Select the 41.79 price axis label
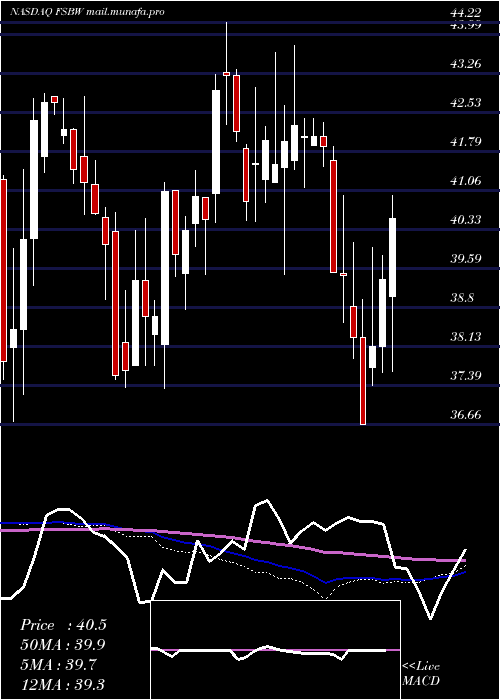Viewport: 500px width, 700px height. [466, 142]
